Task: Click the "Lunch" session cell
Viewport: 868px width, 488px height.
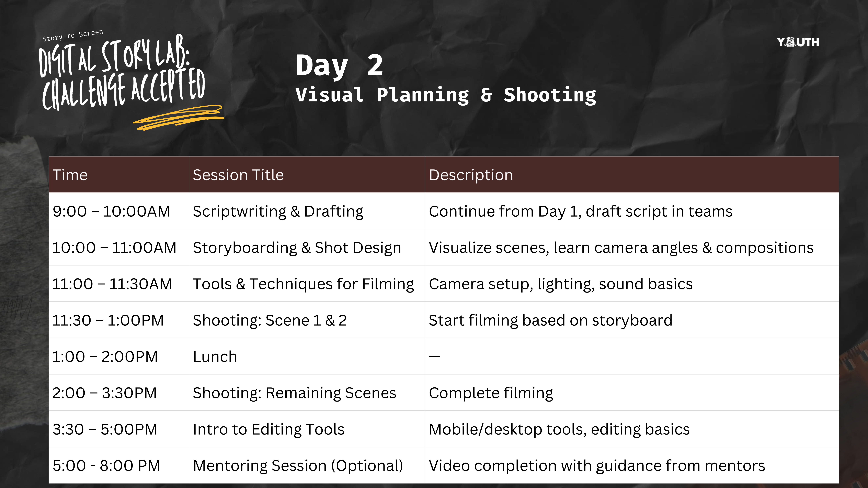Action: pos(215,357)
